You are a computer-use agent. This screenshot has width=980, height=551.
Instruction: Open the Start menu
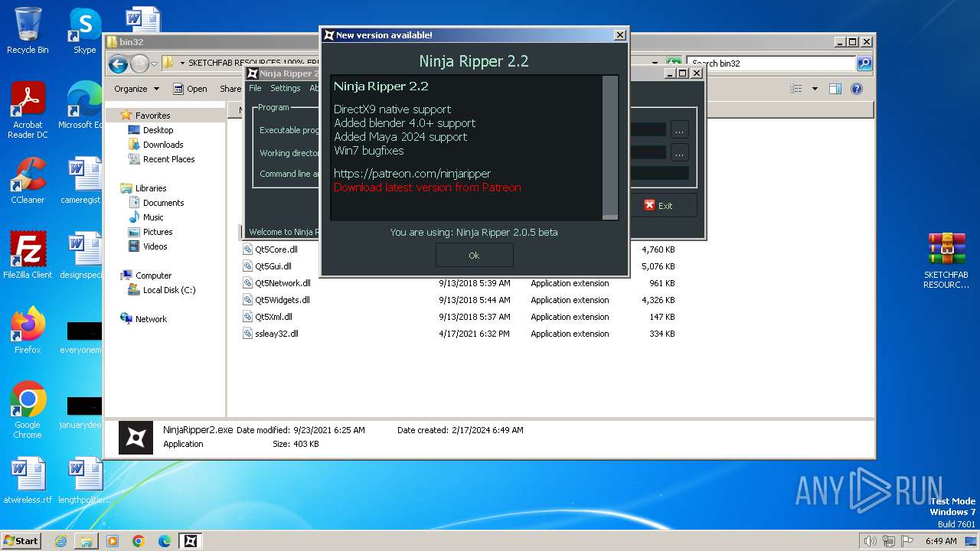[21, 540]
